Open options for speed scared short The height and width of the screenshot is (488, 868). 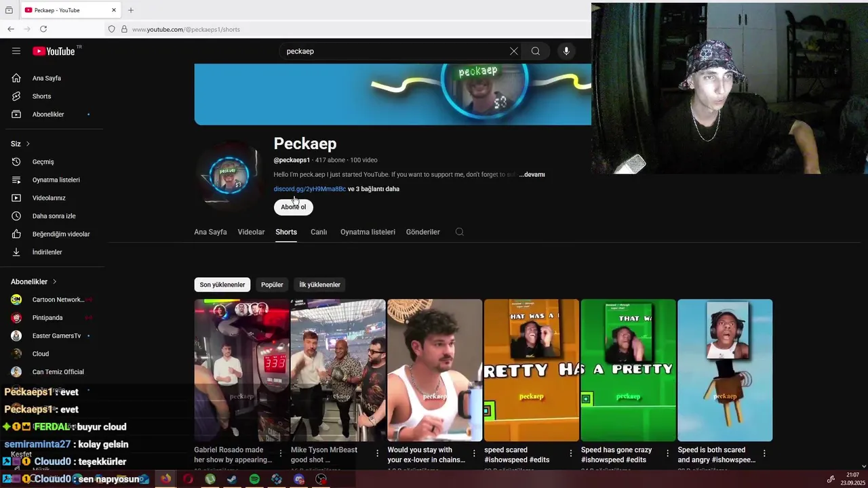tap(571, 453)
